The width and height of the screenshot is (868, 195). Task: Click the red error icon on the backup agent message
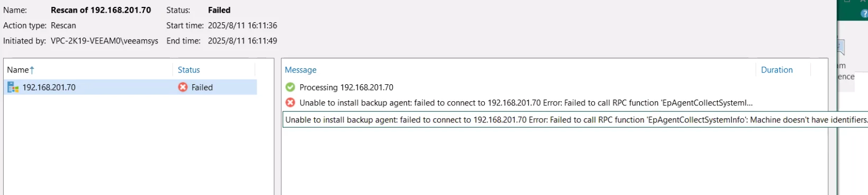coord(290,103)
